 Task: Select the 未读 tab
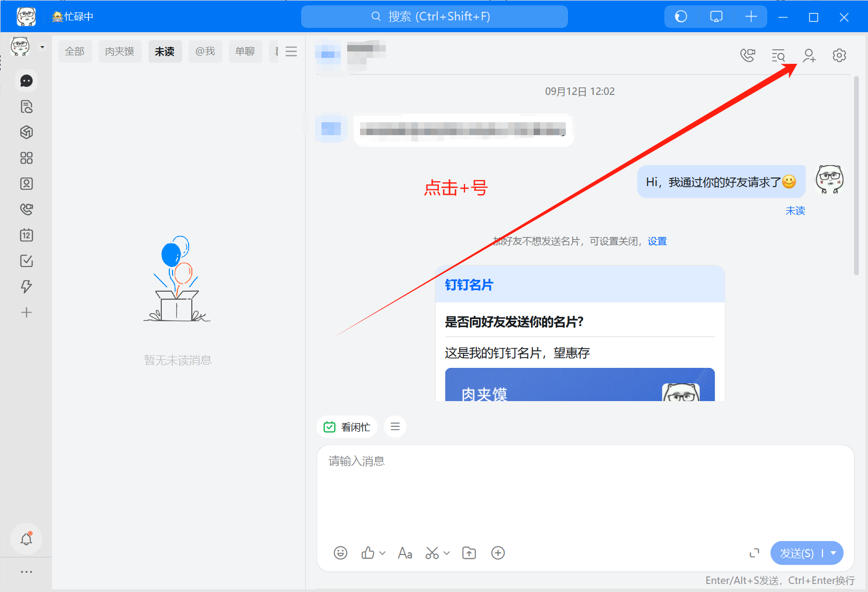(165, 51)
